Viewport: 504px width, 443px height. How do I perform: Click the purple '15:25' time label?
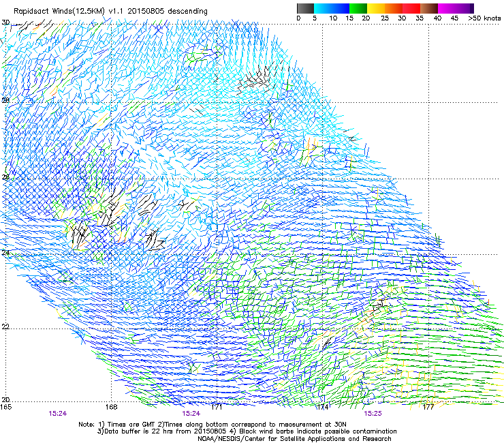tap(373, 414)
